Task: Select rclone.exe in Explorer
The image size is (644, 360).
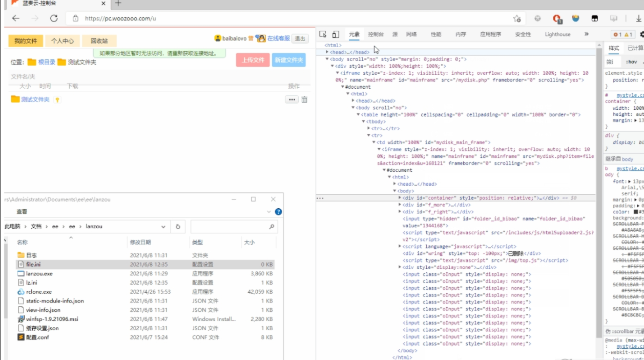Action: pyautogui.click(x=38, y=292)
